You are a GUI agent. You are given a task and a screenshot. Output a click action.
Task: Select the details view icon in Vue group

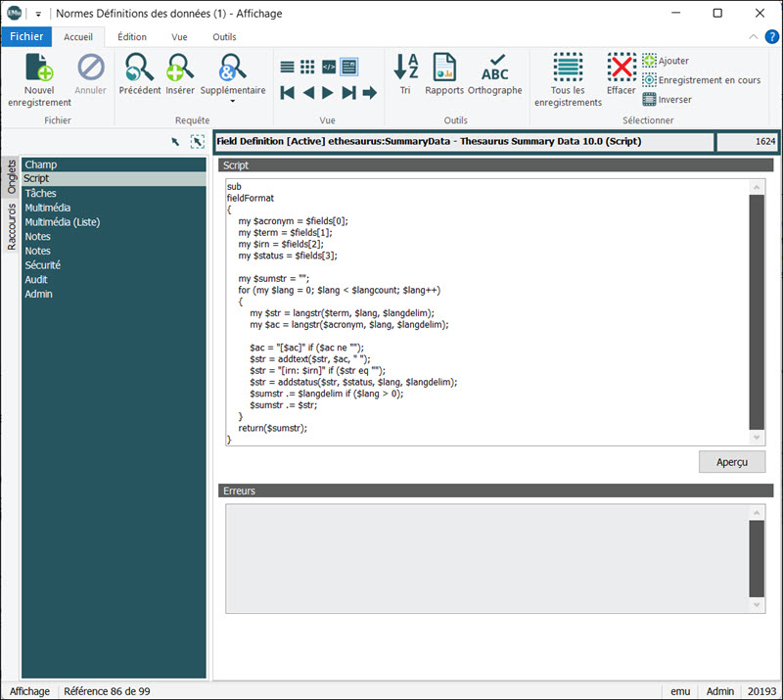click(x=349, y=67)
